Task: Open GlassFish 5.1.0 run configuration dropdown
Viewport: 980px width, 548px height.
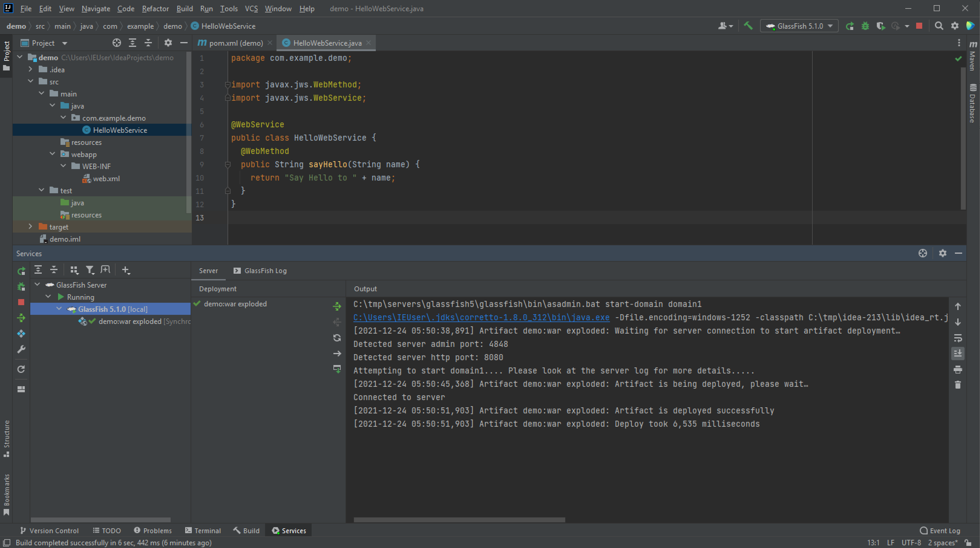Action: pyautogui.click(x=799, y=26)
